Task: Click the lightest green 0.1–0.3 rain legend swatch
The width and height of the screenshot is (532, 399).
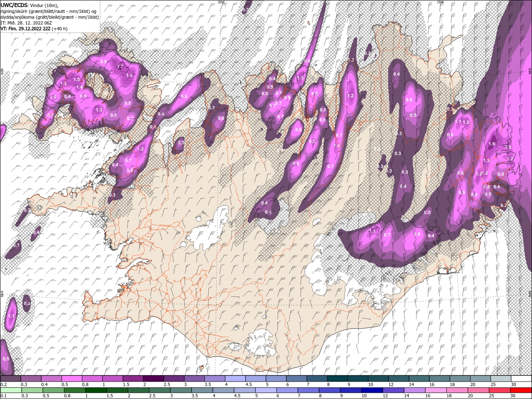Action: click(10, 390)
